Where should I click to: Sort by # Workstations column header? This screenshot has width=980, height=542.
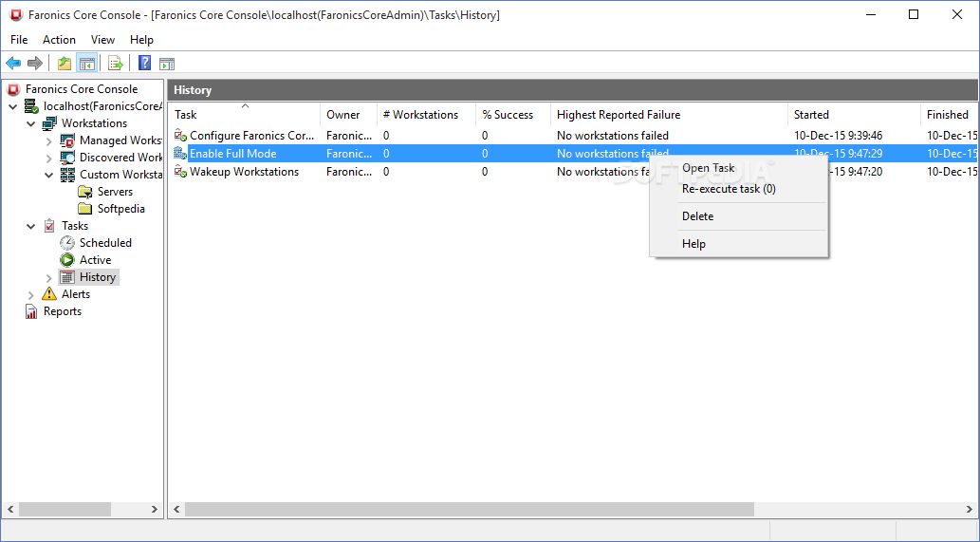point(426,115)
